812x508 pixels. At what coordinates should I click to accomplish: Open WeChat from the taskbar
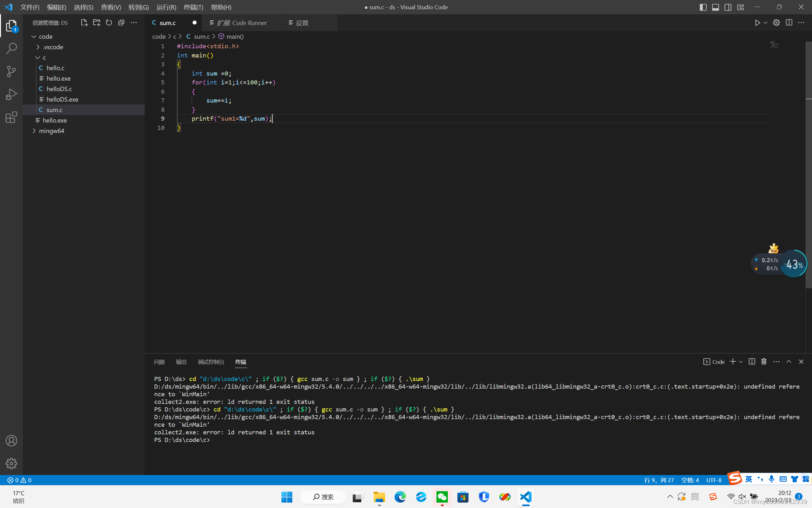[442, 497]
